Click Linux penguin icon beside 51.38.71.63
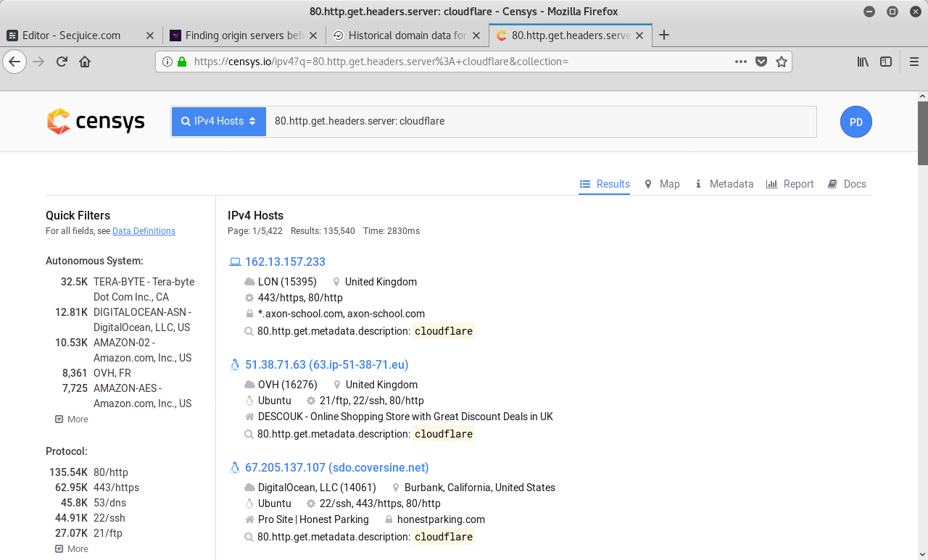928x560 pixels. point(235,365)
